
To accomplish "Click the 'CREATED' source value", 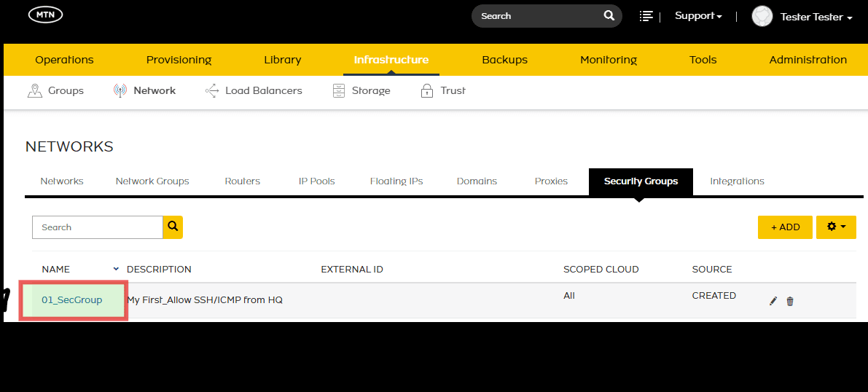I will (x=714, y=296).
